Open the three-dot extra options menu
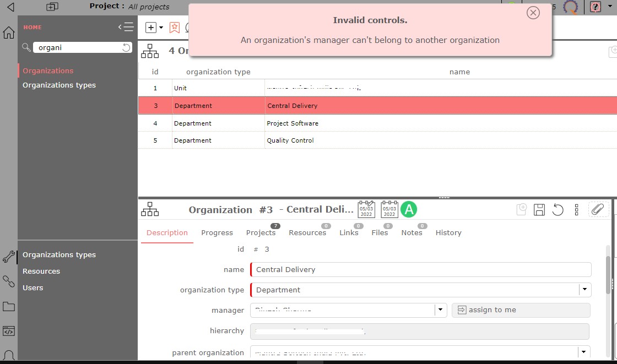 click(576, 210)
